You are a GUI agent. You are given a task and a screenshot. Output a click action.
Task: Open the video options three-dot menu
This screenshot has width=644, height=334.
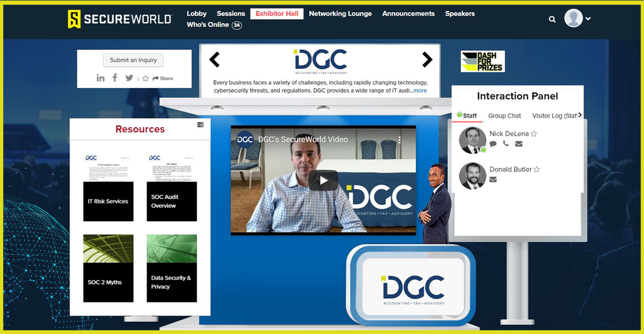point(400,139)
